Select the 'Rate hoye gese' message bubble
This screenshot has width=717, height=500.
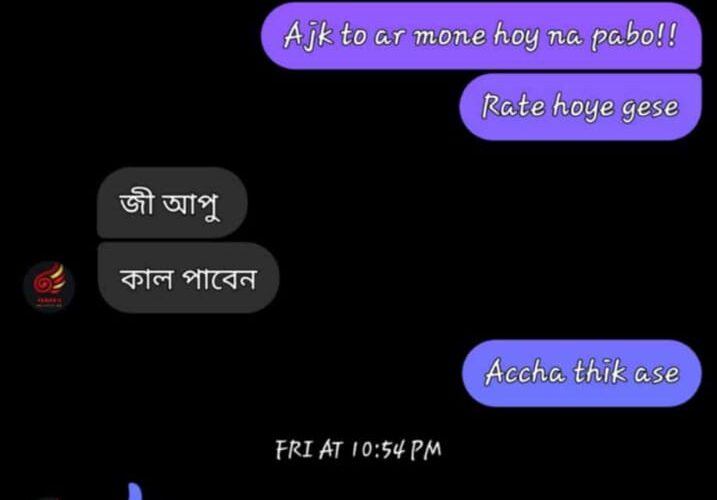click(x=580, y=107)
